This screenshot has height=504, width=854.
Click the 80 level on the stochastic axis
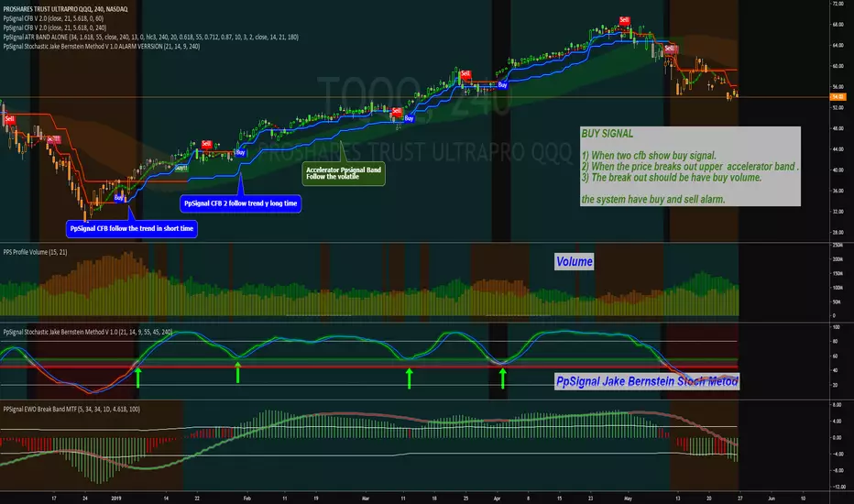coord(835,342)
